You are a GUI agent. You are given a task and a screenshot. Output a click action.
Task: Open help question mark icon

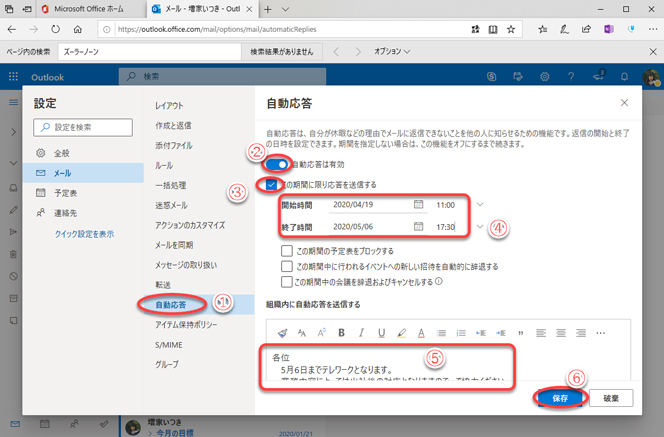click(571, 77)
